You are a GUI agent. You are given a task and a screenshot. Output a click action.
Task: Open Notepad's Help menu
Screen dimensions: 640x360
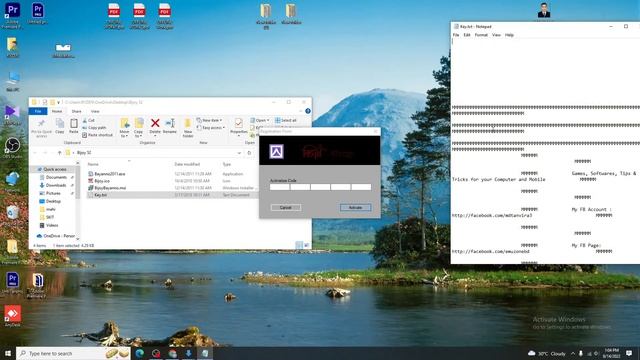coord(509,35)
